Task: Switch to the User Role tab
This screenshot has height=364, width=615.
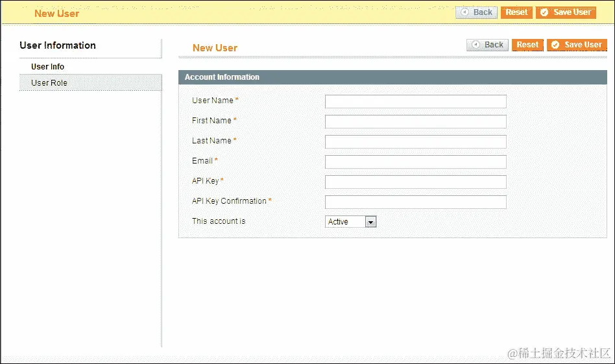Action: pyautogui.click(x=91, y=83)
